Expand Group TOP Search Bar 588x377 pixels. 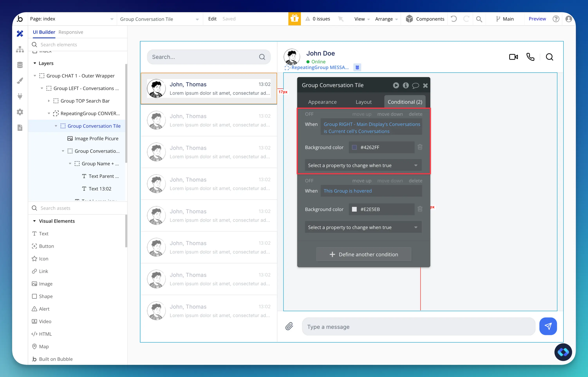[49, 101]
